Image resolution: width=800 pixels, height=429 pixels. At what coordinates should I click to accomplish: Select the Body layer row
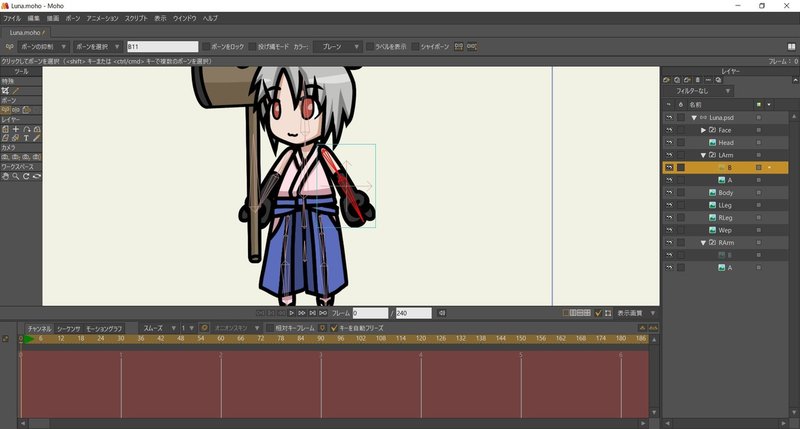click(x=726, y=192)
